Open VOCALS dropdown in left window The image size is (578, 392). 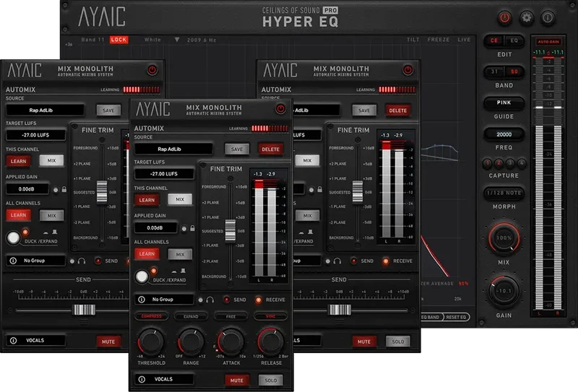click(x=35, y=341)
